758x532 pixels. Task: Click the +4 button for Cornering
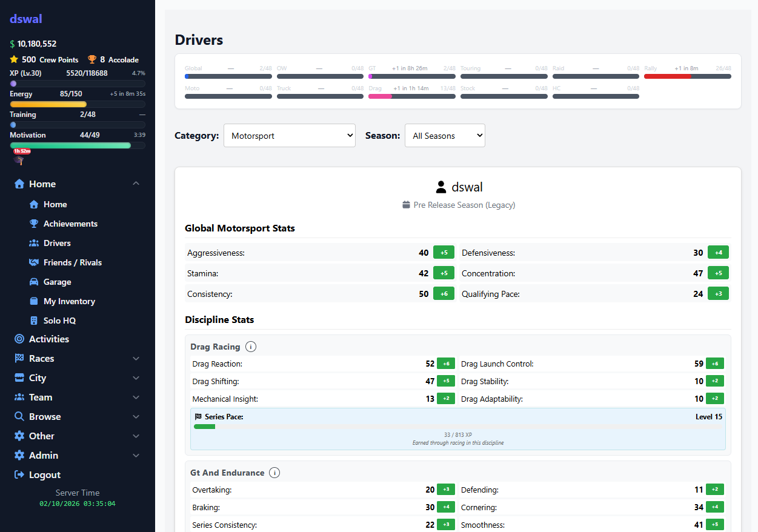715,507
